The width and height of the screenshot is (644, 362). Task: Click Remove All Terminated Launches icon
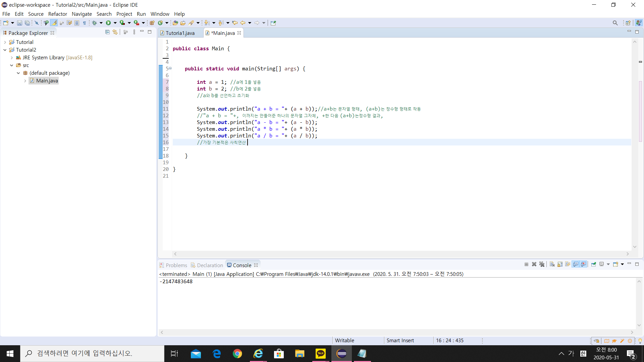(x=542, y=264)
